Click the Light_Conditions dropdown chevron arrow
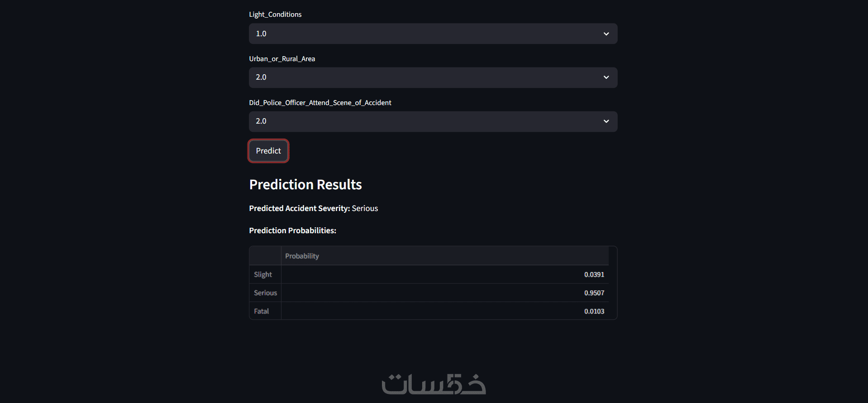Viewport: 868px width, 403px height. click(606, 34)
